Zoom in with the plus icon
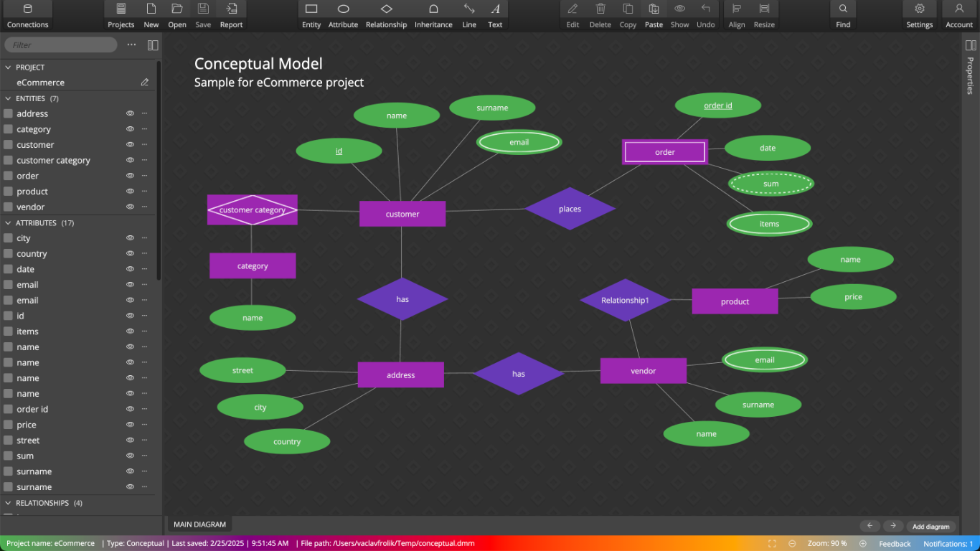 click(x=863, y=544)
